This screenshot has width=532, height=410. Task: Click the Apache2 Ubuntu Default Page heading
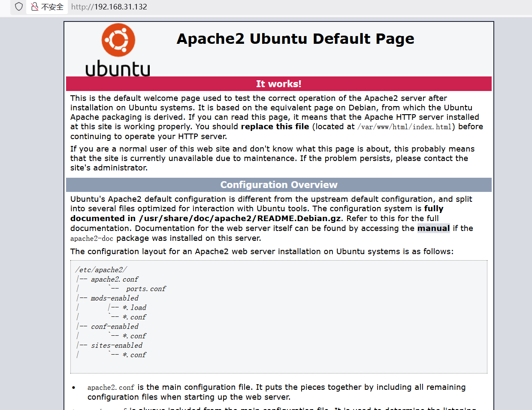pos(295,39)
